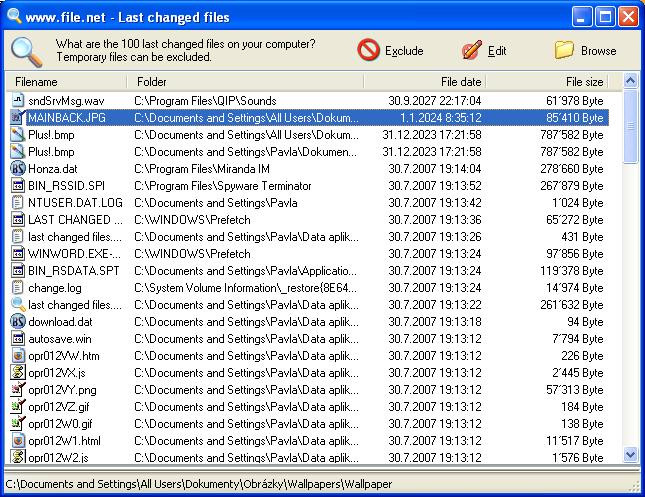Click the icon of Honza.dat
The width and height of the screenshot is (645, 497).
[18, 169]
